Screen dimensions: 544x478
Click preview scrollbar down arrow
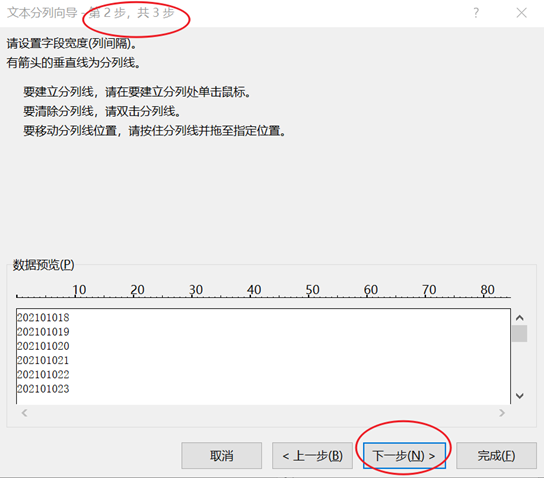pos(519,395)
